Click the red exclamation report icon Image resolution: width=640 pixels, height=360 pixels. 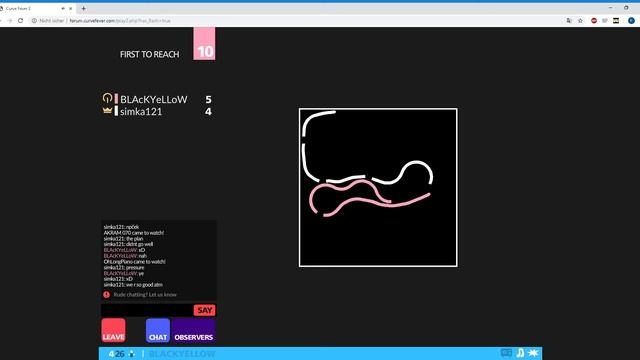click(107, 294)
